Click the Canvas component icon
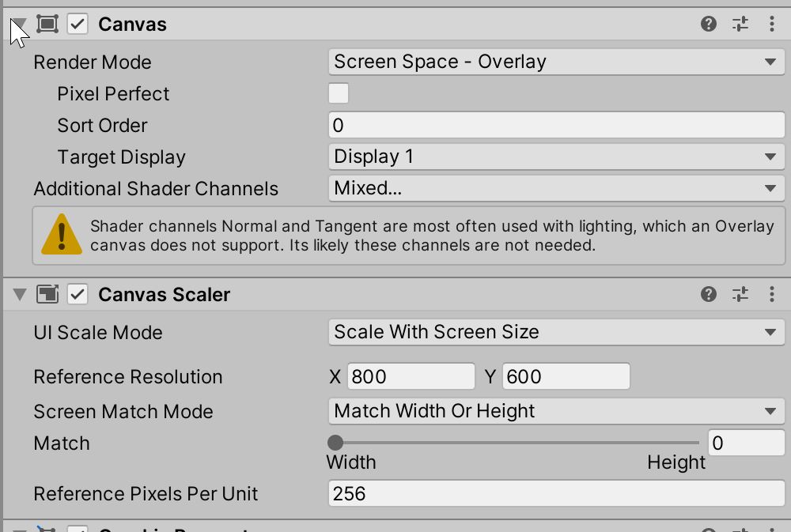The width and height of the screenshot is (791, 532). (x=47, y=24)
